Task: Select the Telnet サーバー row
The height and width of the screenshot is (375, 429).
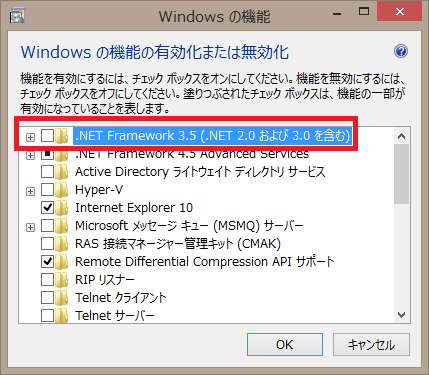Action: point(115,316)
